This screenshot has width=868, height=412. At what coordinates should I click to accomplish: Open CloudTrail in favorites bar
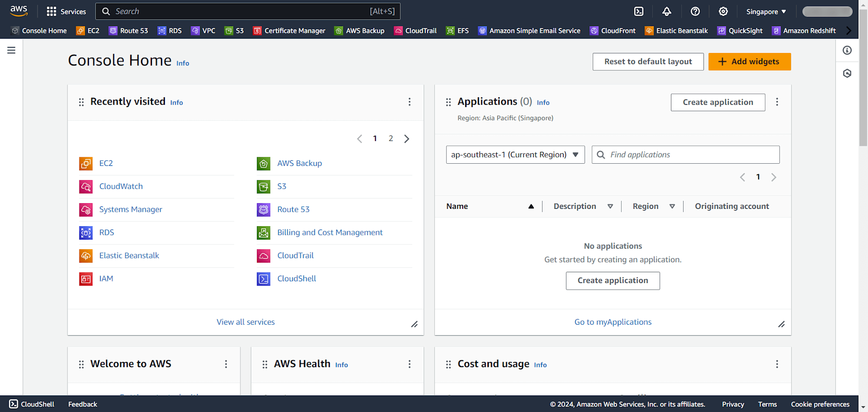[415, 31]
